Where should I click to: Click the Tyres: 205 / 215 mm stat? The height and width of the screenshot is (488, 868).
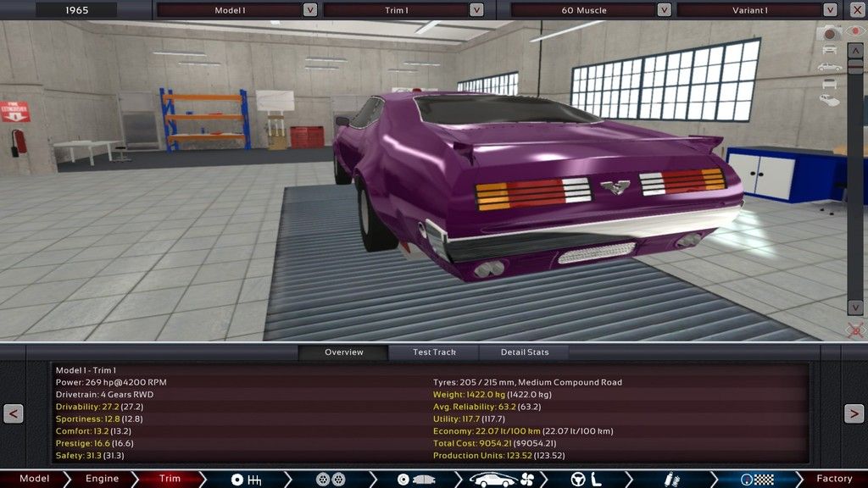coord(527,382)
